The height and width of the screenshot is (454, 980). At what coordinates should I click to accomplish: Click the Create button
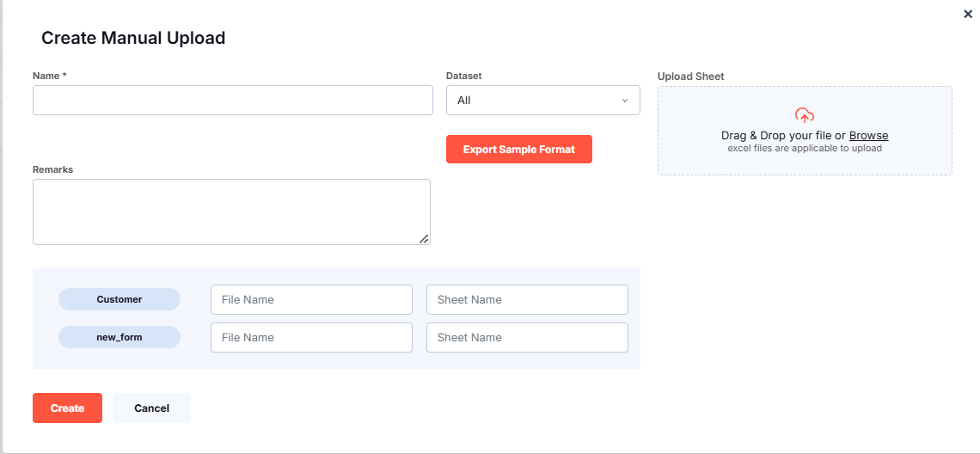(68, 408)
